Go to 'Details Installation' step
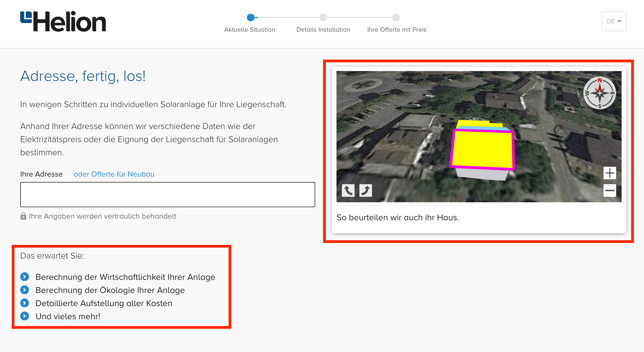Image resolution: width=644 pixels, height=352 pixels. (x=323, y=30)
